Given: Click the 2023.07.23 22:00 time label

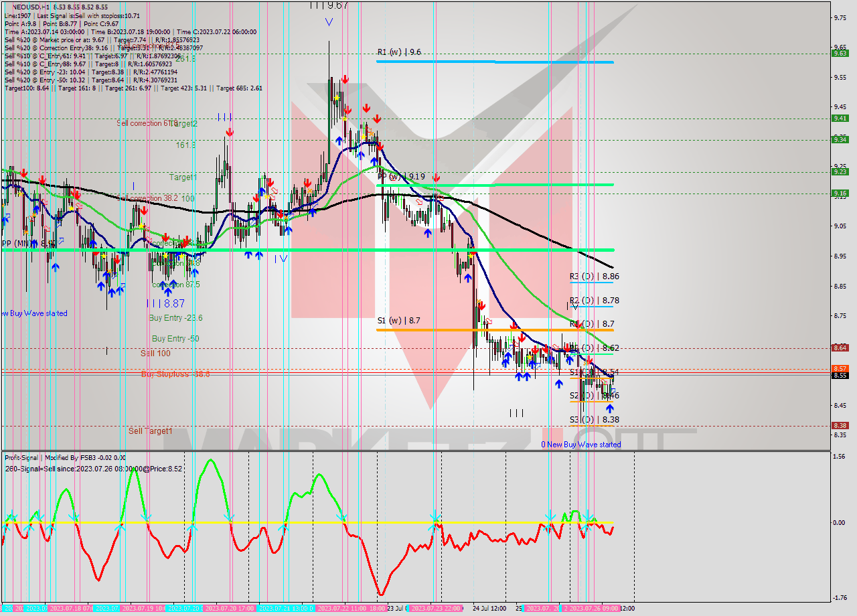Looking at the screenshot, I should [x=435, y=609].
